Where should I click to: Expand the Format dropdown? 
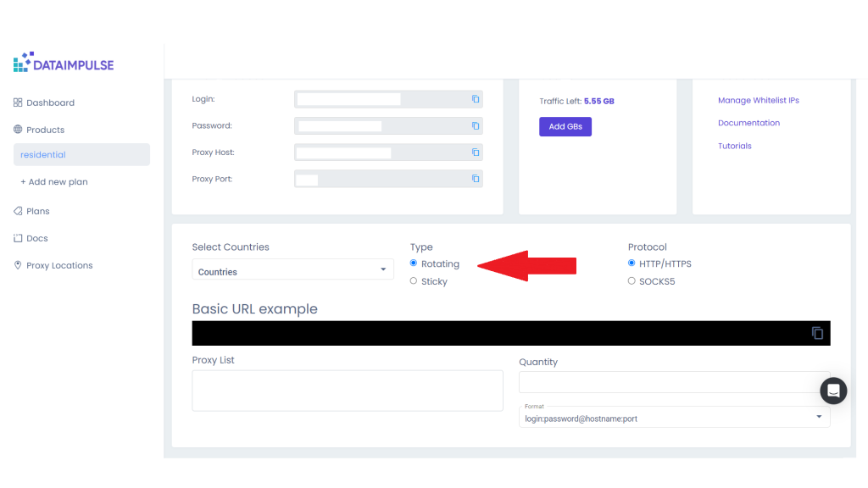674,417
